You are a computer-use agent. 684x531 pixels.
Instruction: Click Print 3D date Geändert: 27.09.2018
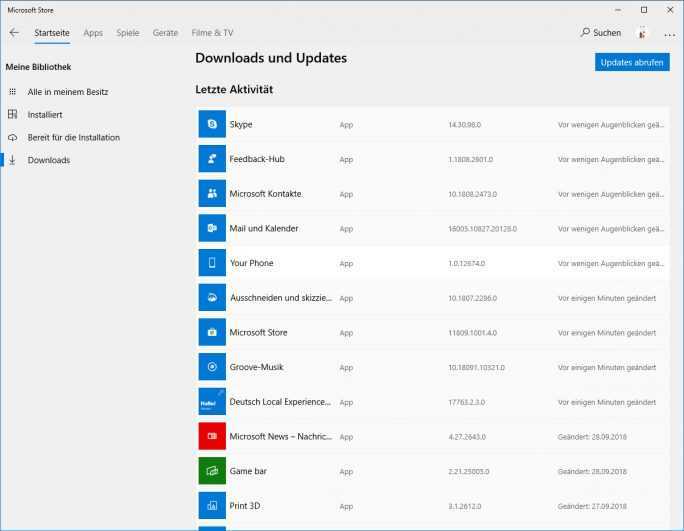point(592,506)
